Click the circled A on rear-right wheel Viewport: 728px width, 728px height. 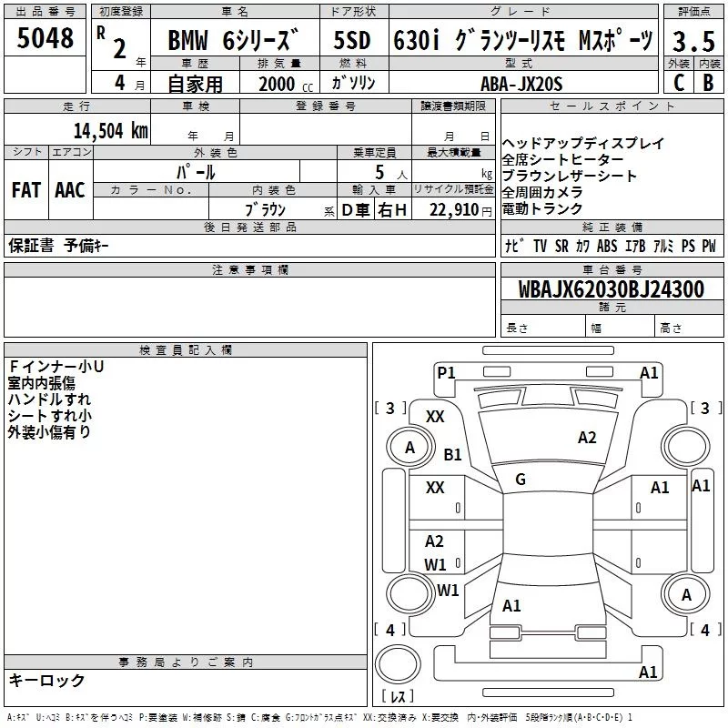click(686, 594)
